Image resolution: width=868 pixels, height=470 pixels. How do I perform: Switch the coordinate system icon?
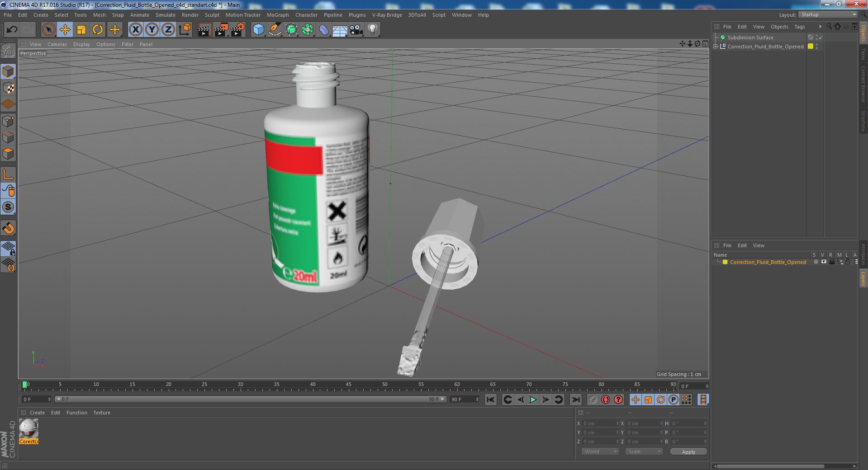click(x=185, y=30)
